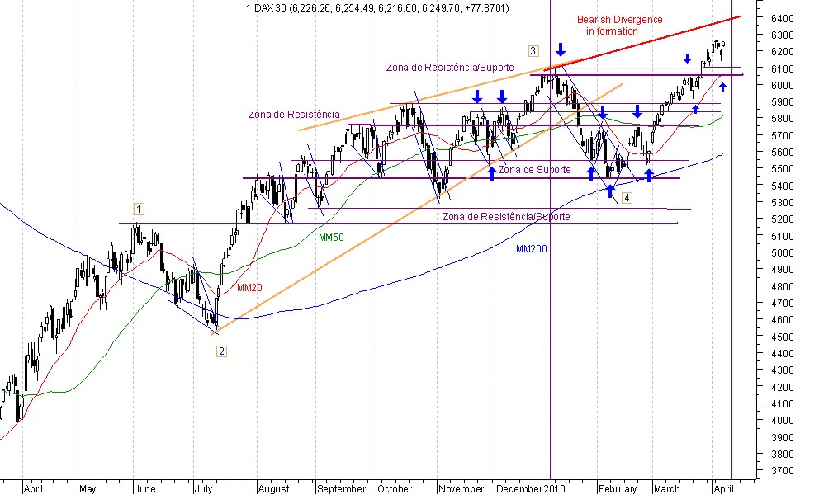Click the 5200 price axis value

(x=783, y=219)
